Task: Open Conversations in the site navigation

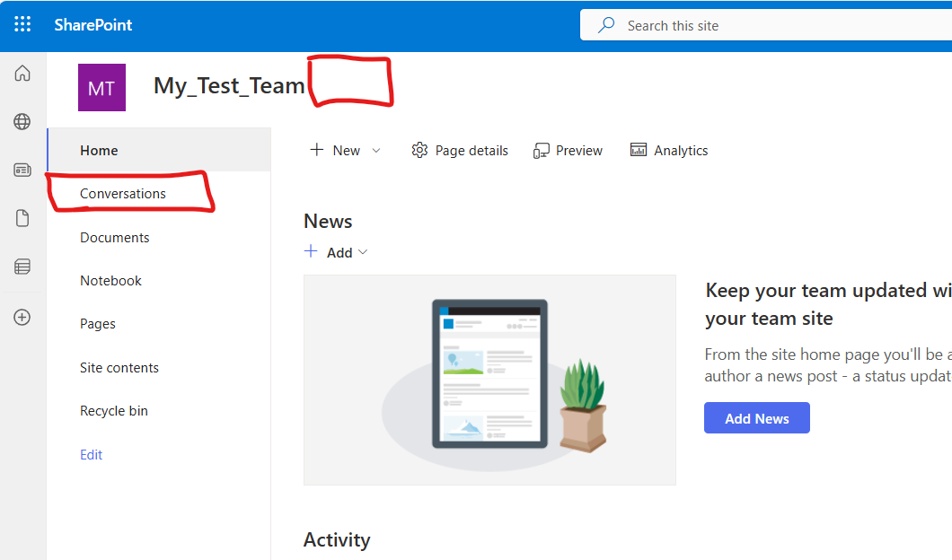Action: [x=159, y=194]
